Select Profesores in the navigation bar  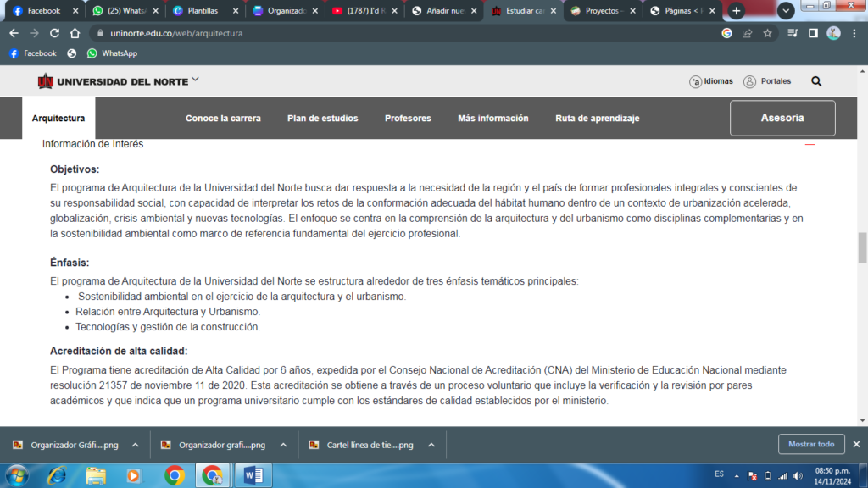click(408, 119)
